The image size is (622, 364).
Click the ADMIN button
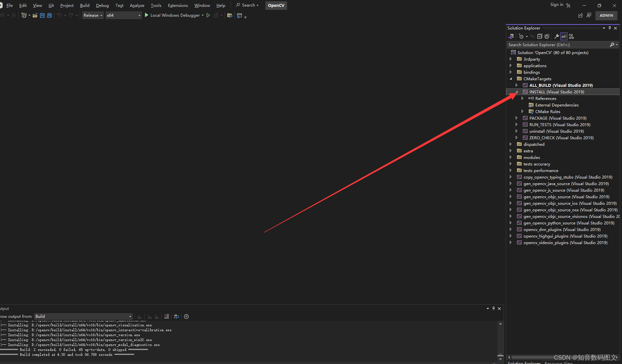(x=606, y=15)
